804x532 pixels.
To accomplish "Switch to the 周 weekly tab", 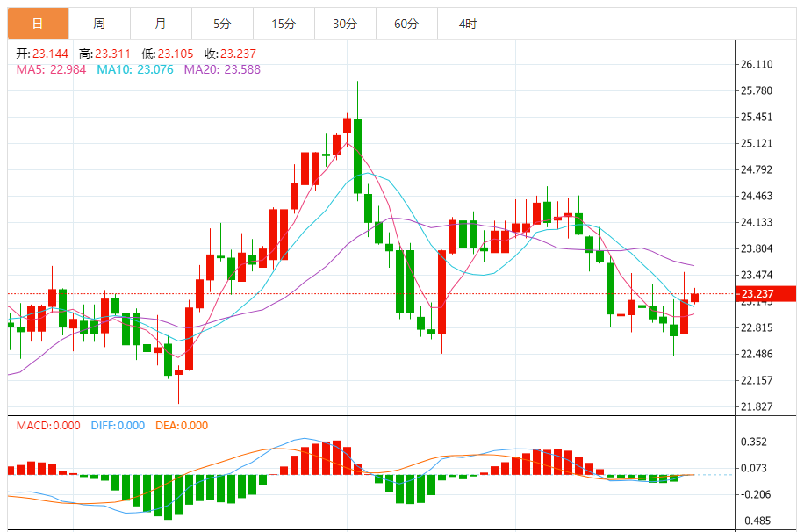I will tap(99, 24).
